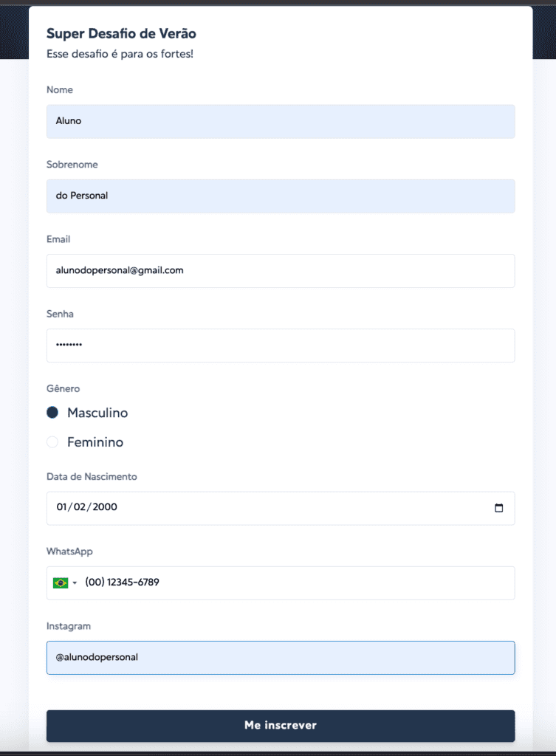Select the day segment 01 in birthdate
The height and width of the screenshot is (756, 556).
click(x=61, y=506)
